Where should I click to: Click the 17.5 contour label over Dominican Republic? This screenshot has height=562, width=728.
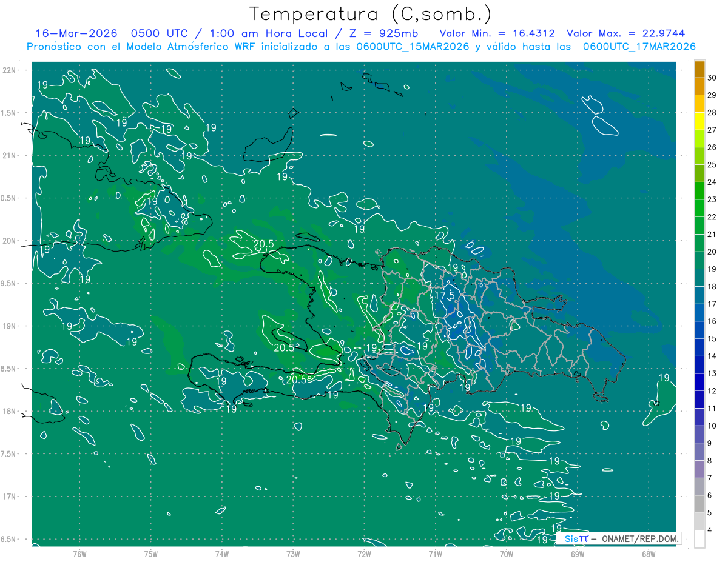tap(445, 295)
